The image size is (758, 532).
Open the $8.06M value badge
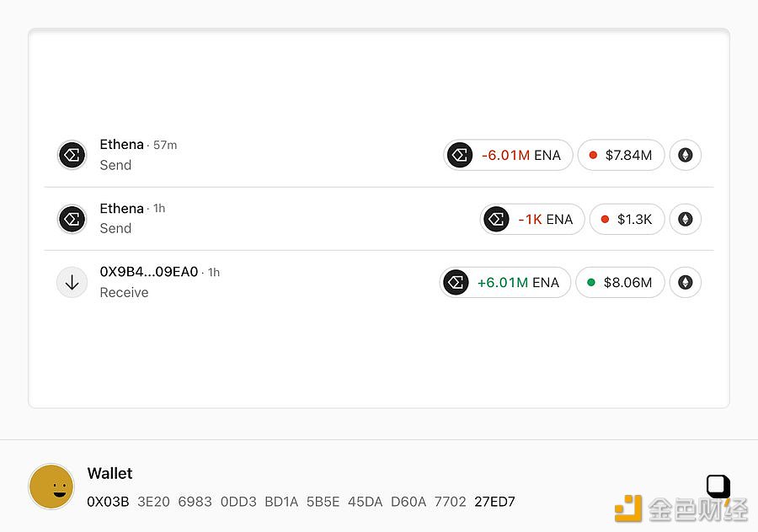tap(620, 283)
